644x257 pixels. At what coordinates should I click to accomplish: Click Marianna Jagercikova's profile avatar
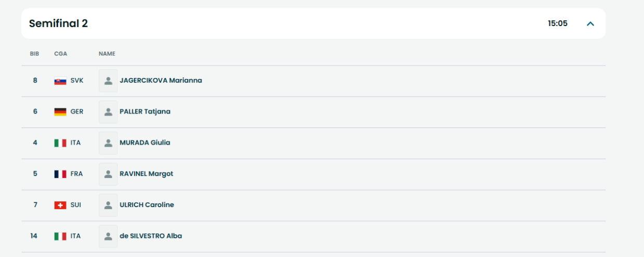tap(108, 81)
